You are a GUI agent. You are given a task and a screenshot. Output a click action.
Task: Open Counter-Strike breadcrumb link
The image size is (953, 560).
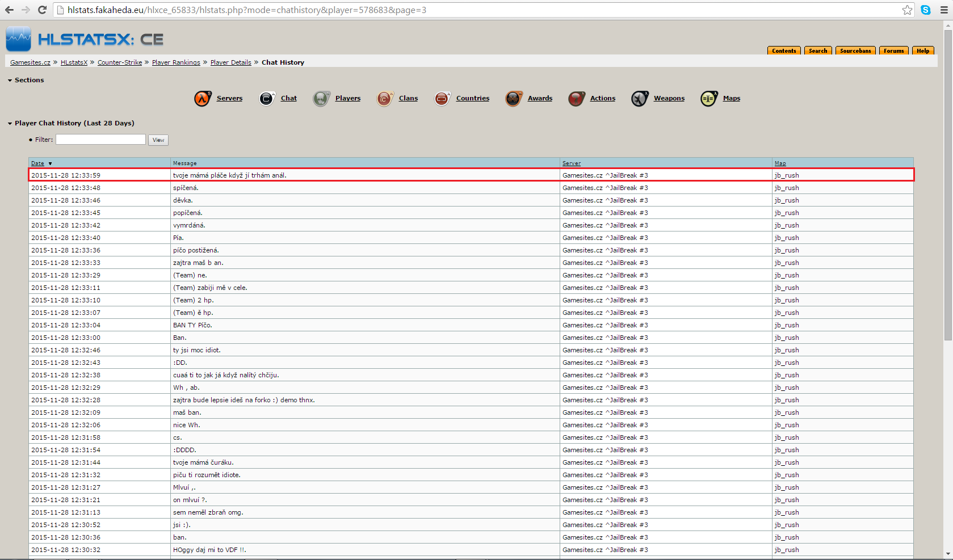(x=120, y=62)
